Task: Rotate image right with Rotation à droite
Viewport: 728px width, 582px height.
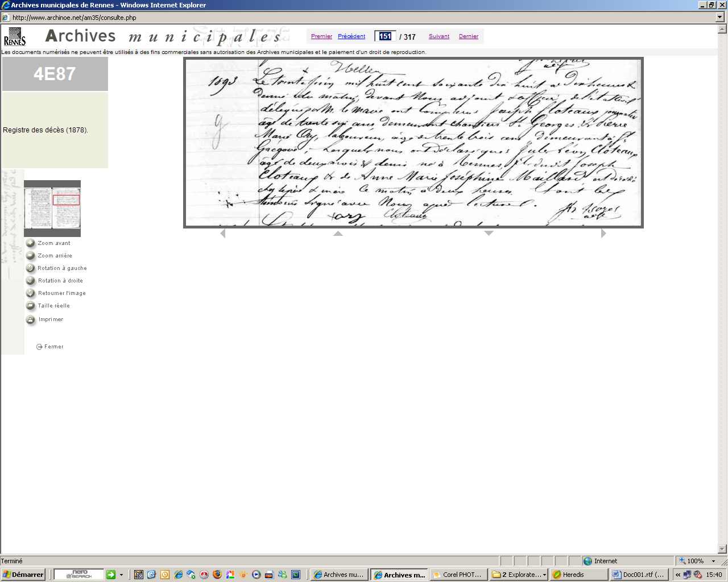Action: tap(31, 281)
